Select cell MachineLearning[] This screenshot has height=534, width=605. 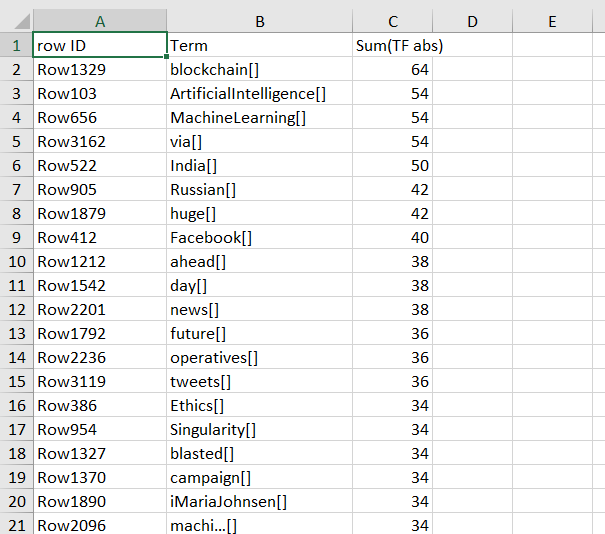pos(260,118)
